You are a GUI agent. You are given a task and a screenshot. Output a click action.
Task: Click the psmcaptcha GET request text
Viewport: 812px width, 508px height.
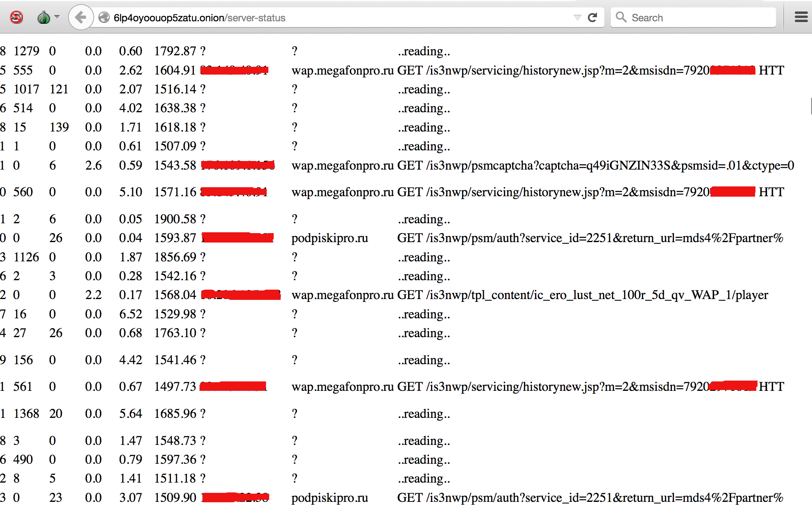[x=596, y=166]
